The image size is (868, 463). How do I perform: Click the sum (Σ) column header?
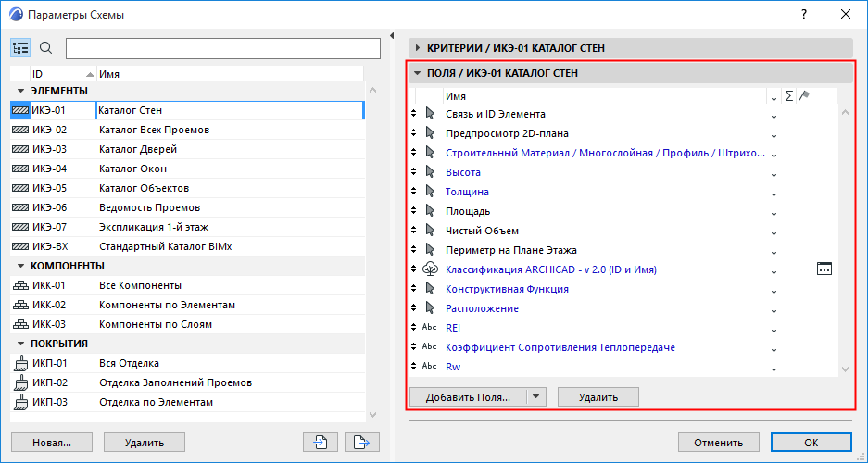pyautogui.click(x=789, y=95)
